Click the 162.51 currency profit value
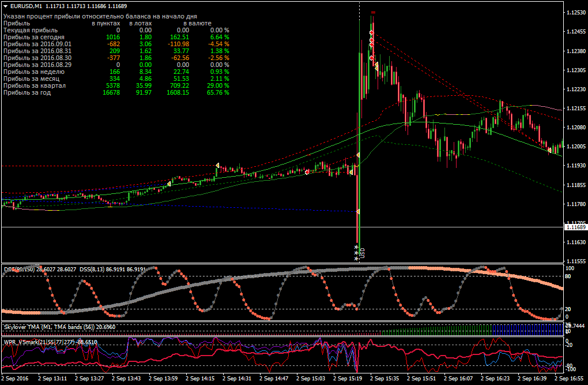Viewport: 588px width, 385px height. pyautogui.click(x=179, y=37)
